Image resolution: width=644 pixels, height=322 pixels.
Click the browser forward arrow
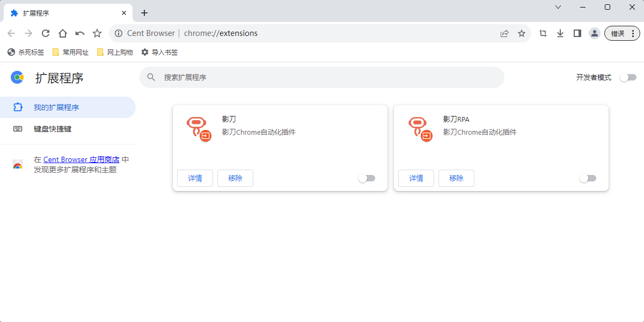coord(28,33)
